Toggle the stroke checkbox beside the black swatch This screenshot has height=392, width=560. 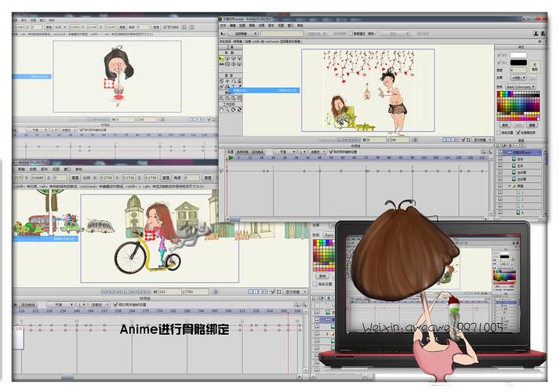coord(500,63)
